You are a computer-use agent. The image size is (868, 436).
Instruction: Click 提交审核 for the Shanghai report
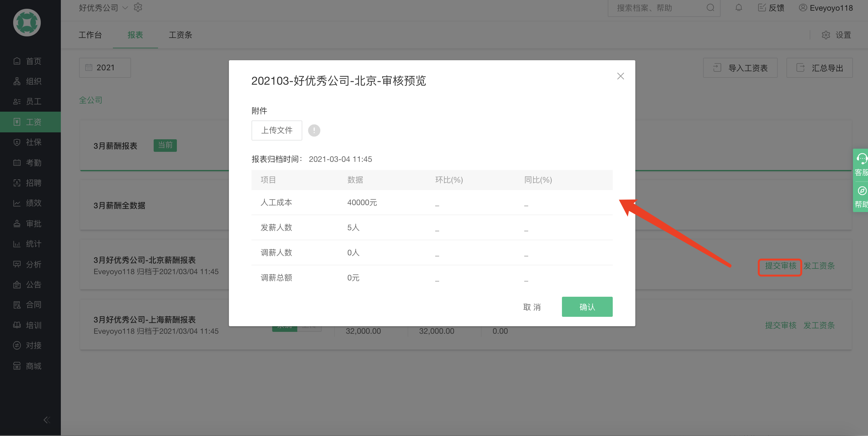tap(781, 325)
